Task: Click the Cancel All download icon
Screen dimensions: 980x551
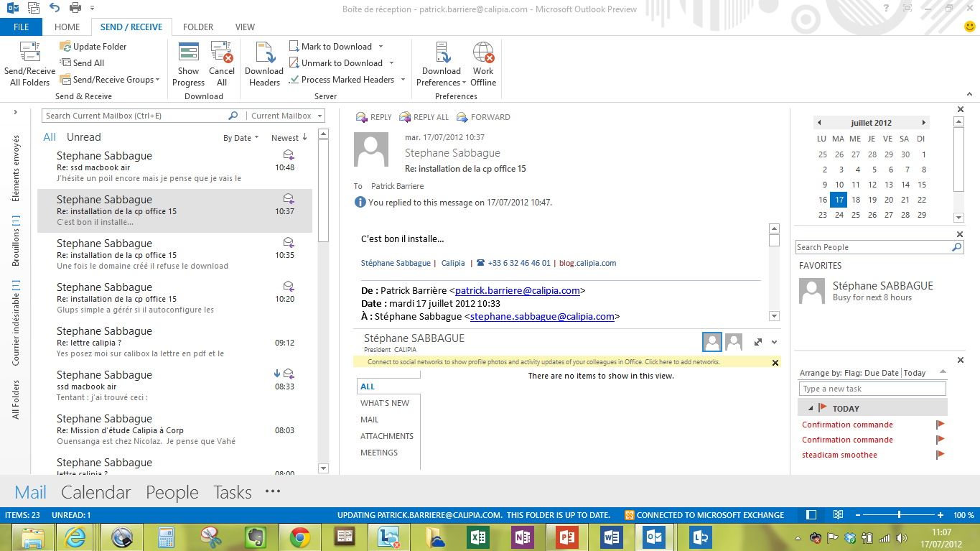Action: click(222, 54)
